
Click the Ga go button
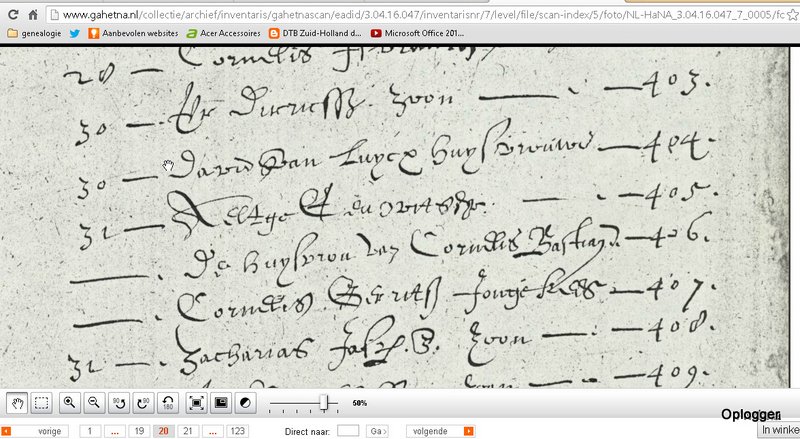(377, 431)
